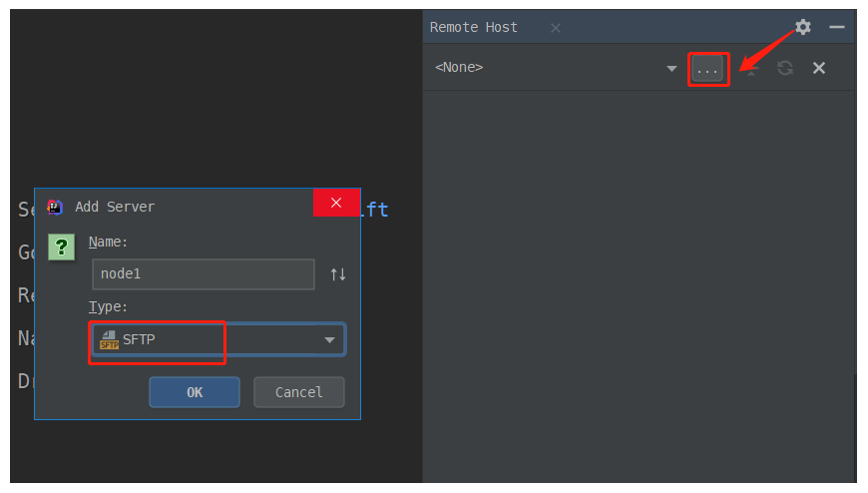Cancel the Add Server dialog
Viewport: 868px width, 493px height.
(299, 392)
